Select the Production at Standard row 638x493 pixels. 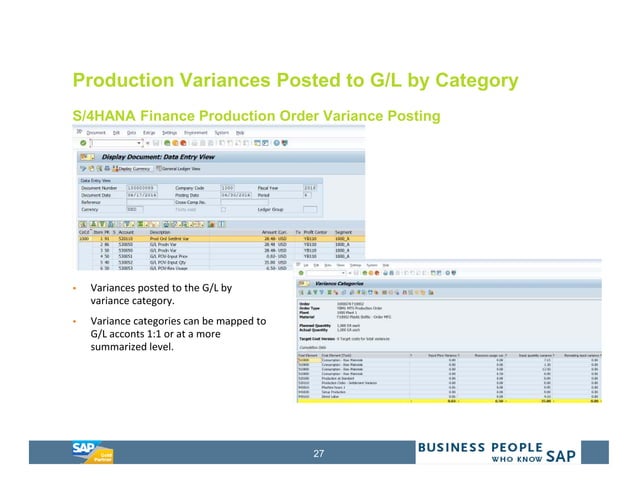point(450,378)
